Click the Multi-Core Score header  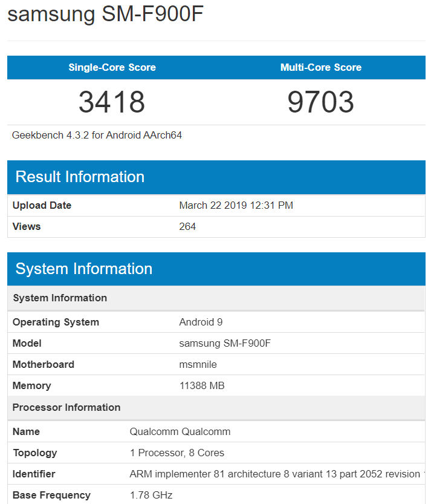pyautogui.click(x=321, y=67)
